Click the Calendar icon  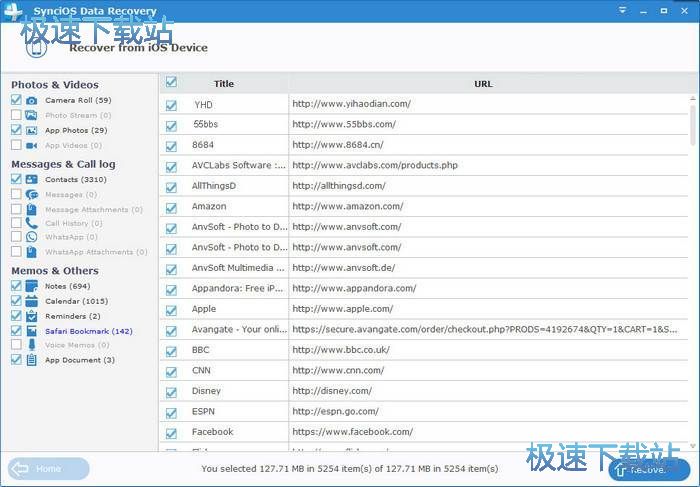click(31, 301)
